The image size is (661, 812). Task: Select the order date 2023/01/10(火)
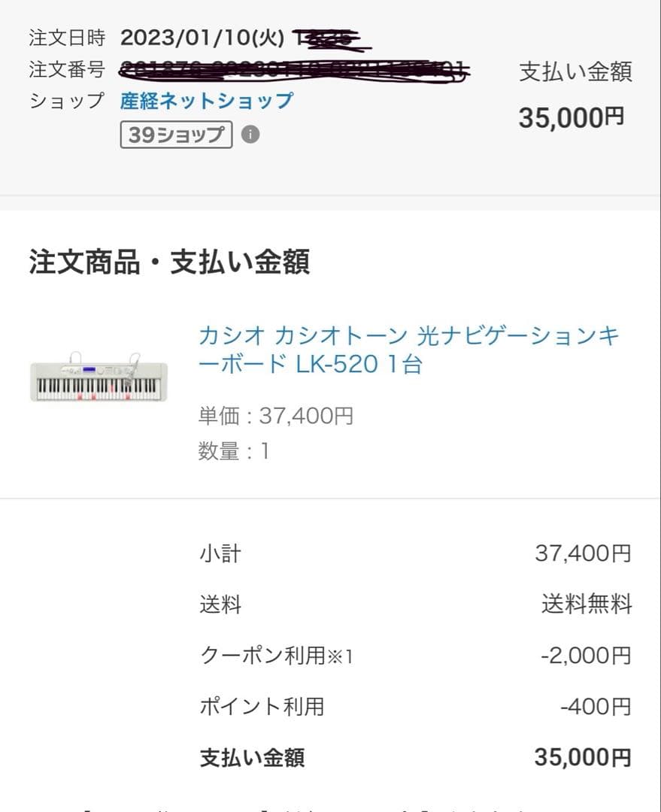pyautogui.click(x=202, y=37)
